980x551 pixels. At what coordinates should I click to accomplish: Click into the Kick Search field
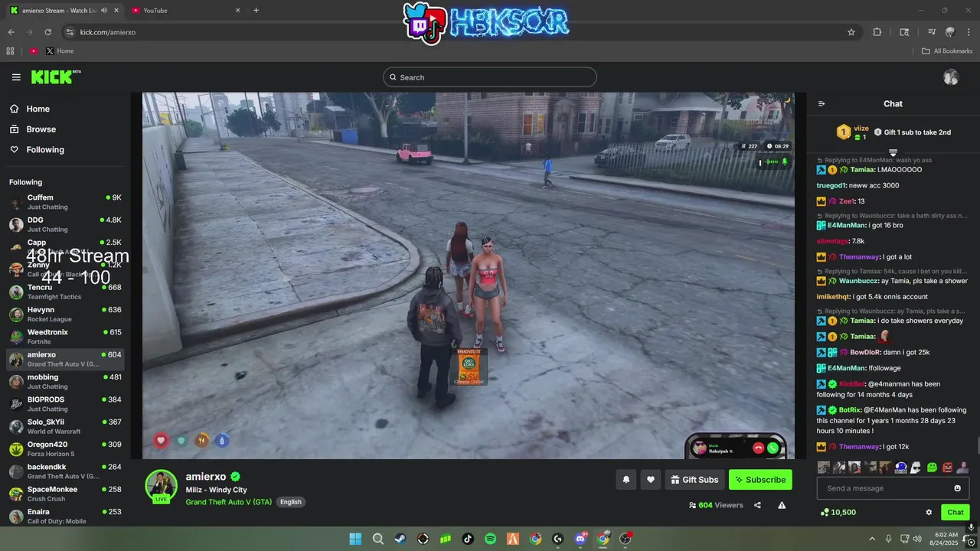coord(490,77)
